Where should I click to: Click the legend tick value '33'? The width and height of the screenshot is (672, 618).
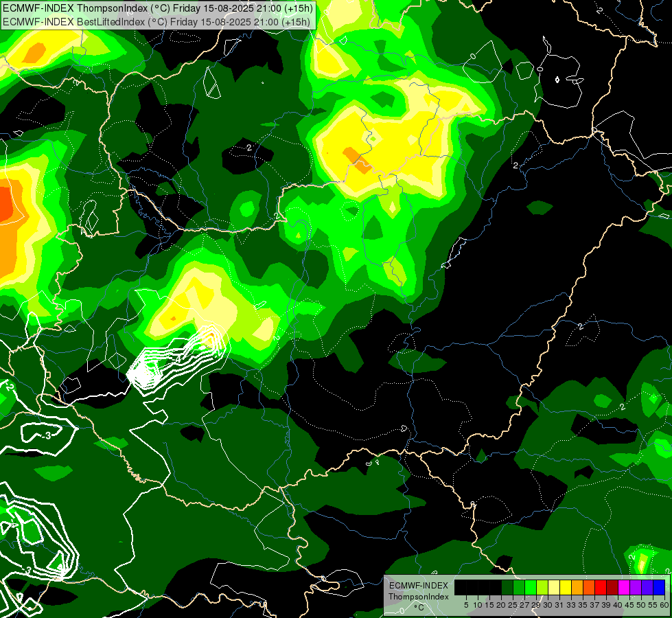point(571,605)
